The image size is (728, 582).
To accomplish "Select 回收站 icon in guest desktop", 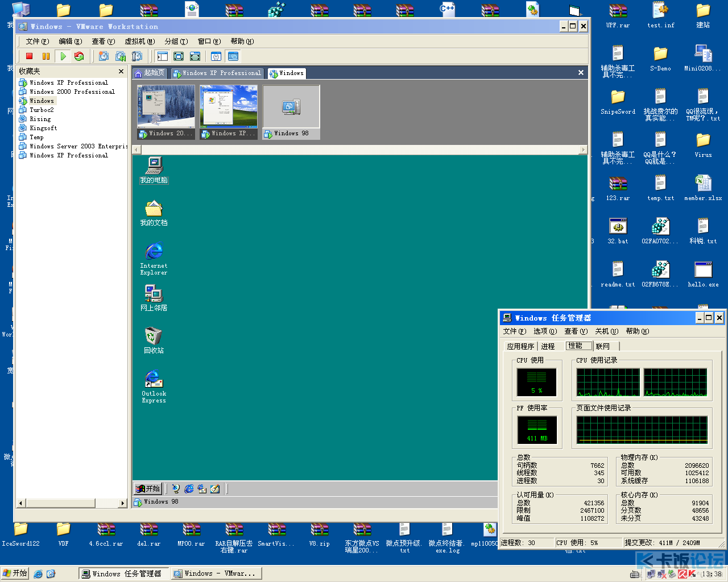I will pos(154,340).
